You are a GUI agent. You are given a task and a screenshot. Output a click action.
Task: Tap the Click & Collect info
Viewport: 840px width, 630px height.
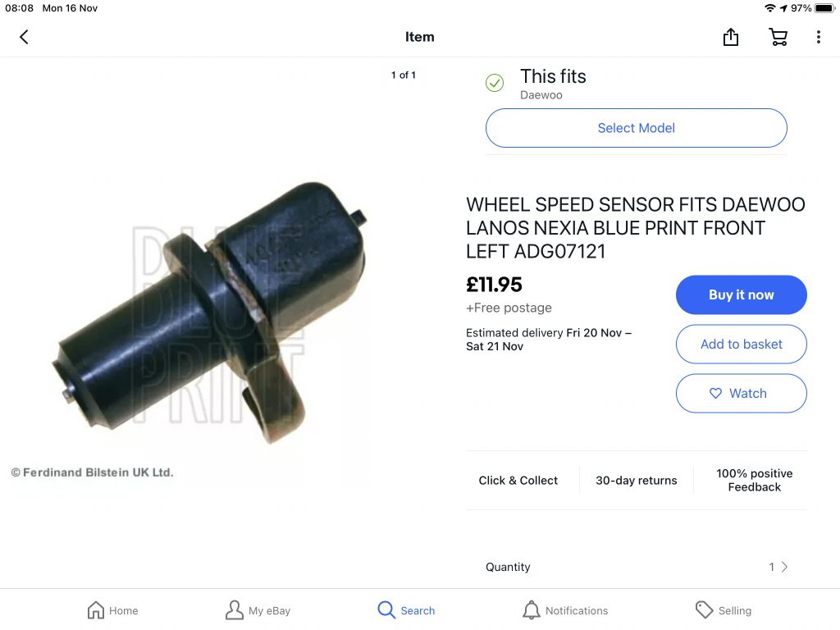[x=518, y=481]
